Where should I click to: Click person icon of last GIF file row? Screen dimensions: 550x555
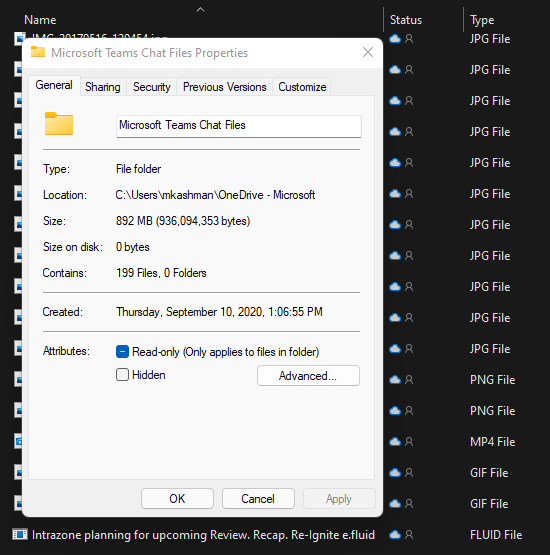pyautogui.click(x=409, y=503)
